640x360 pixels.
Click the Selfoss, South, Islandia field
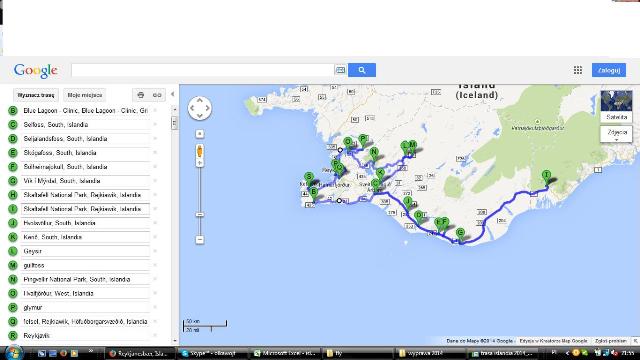86,124
